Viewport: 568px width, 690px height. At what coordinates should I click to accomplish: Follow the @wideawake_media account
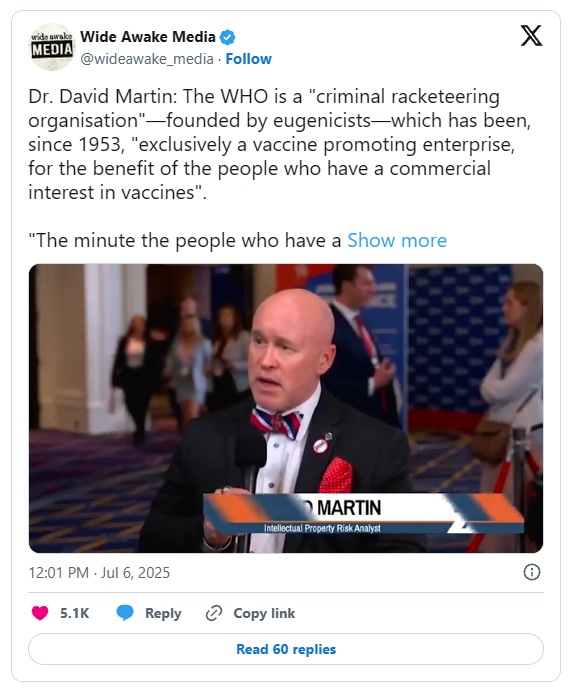249,59
